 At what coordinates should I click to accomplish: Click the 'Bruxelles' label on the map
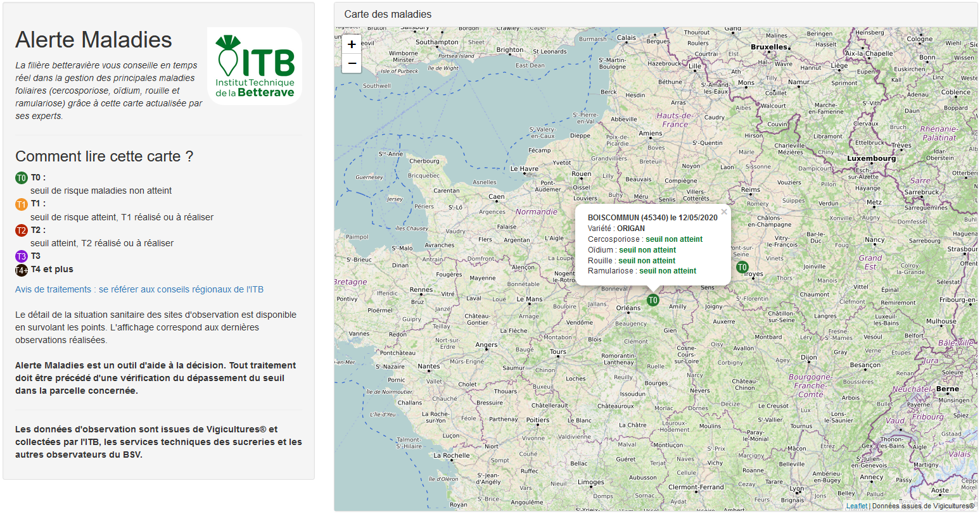tap(769, 47)
